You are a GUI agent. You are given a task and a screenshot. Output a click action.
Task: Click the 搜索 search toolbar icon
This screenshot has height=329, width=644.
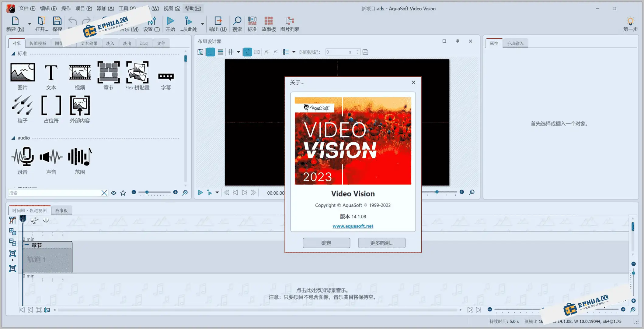(237, 21)
